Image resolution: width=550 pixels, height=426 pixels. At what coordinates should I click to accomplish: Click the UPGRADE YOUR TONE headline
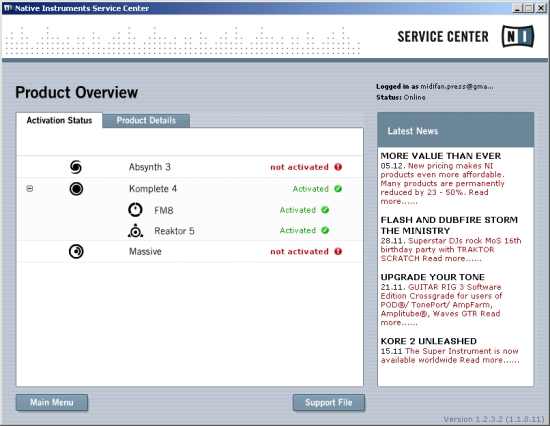[x=432, y=277]
